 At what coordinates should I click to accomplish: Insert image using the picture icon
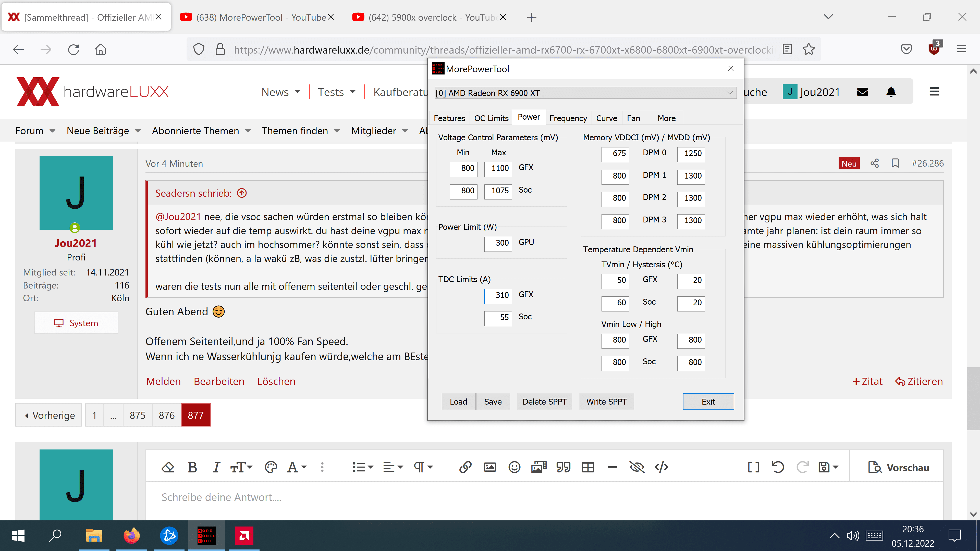pyautogui.click(x=490, y=467)
